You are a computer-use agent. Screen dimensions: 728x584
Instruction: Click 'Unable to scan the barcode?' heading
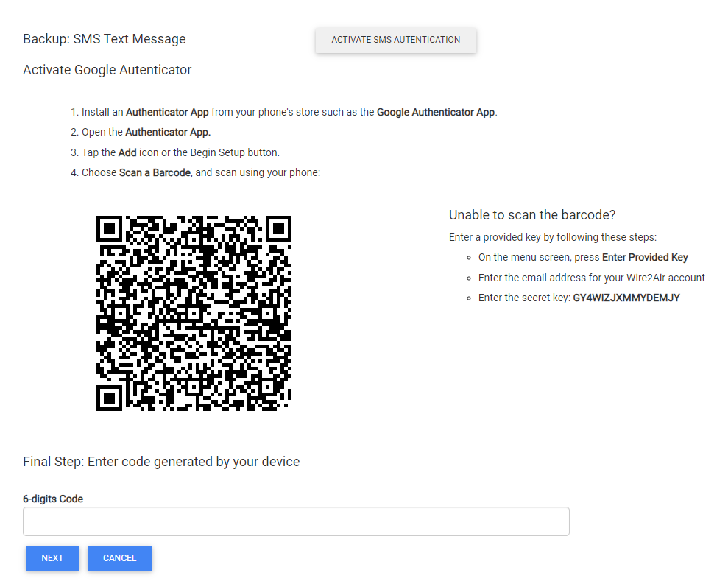532,215
